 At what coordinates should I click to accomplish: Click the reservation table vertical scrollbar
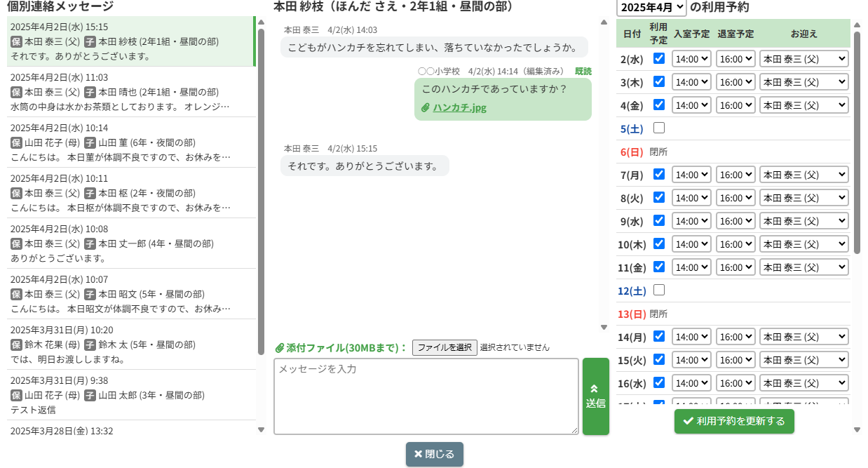[x=857, y=140]
